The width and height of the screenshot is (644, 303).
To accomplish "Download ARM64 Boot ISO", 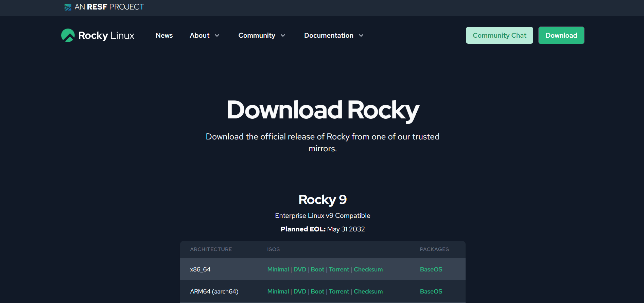I will 317,291.
